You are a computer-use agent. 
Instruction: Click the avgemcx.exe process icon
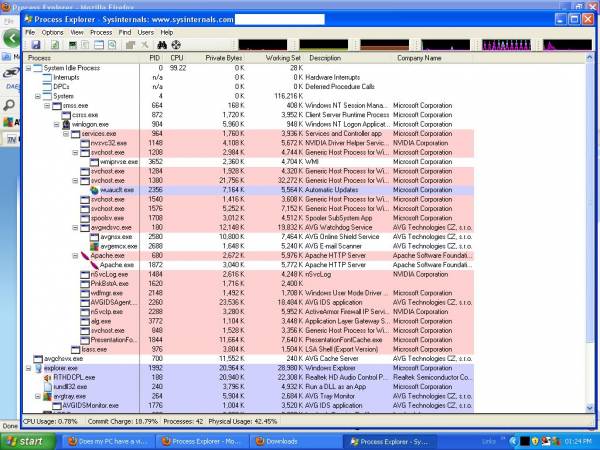(x=94, y=246)
